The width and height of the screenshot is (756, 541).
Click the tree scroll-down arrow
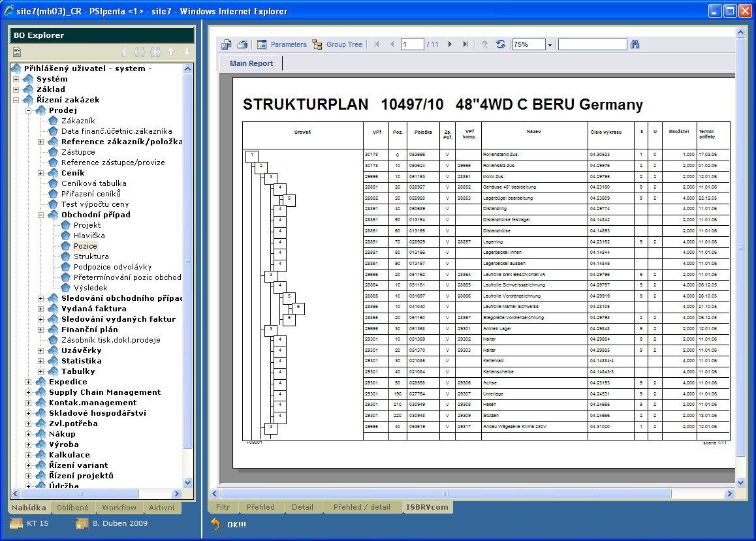[187, 482]
